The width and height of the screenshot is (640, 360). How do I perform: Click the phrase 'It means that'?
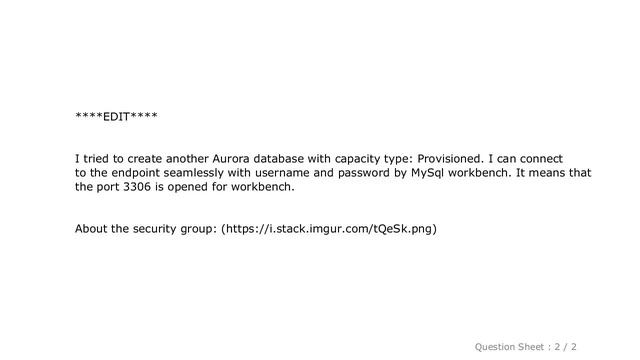553,173
